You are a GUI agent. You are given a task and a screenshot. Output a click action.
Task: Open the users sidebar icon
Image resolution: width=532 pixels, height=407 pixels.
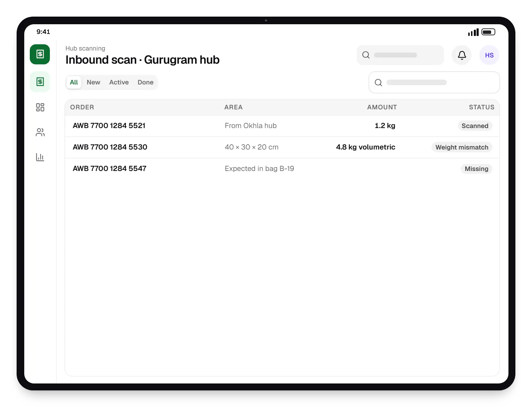(x=40, y=132)
